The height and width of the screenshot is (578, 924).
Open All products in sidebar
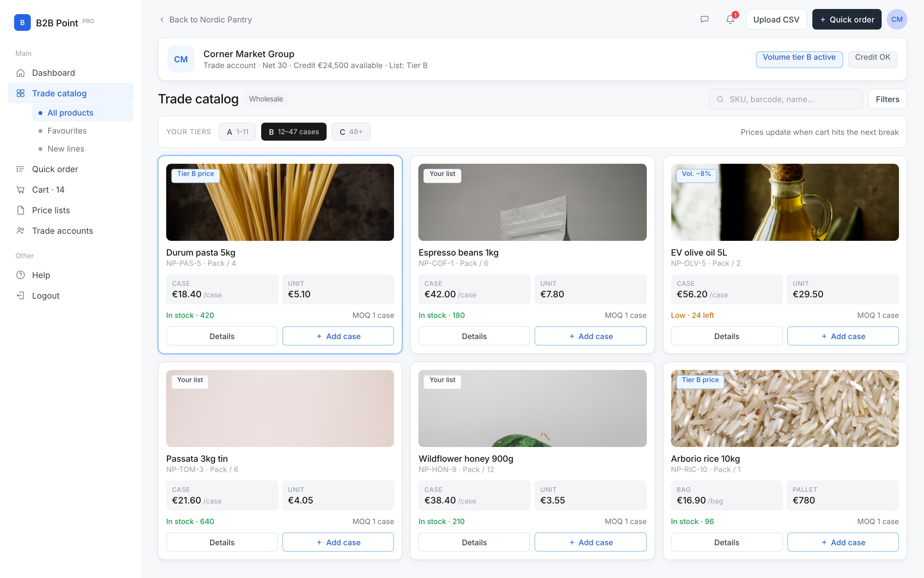[83, 113]
